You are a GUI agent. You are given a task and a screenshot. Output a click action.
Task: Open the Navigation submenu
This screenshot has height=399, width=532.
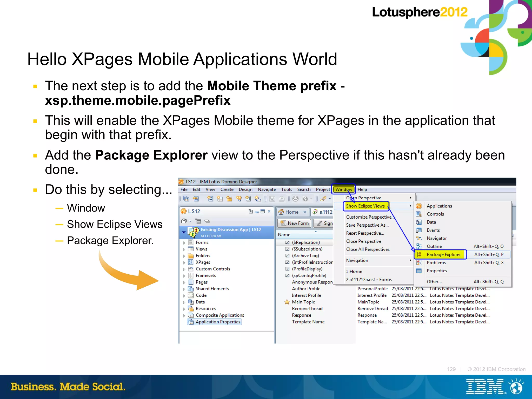click(x=374, y=260)
